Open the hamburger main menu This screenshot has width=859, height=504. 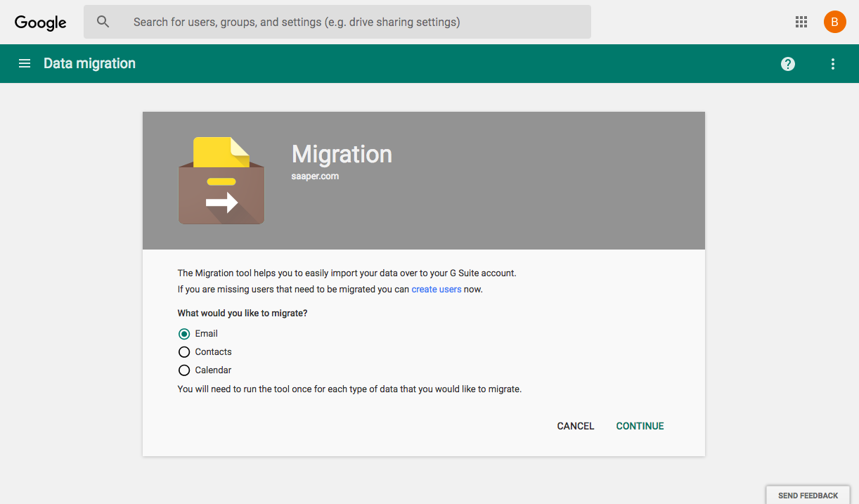point(25,63)
